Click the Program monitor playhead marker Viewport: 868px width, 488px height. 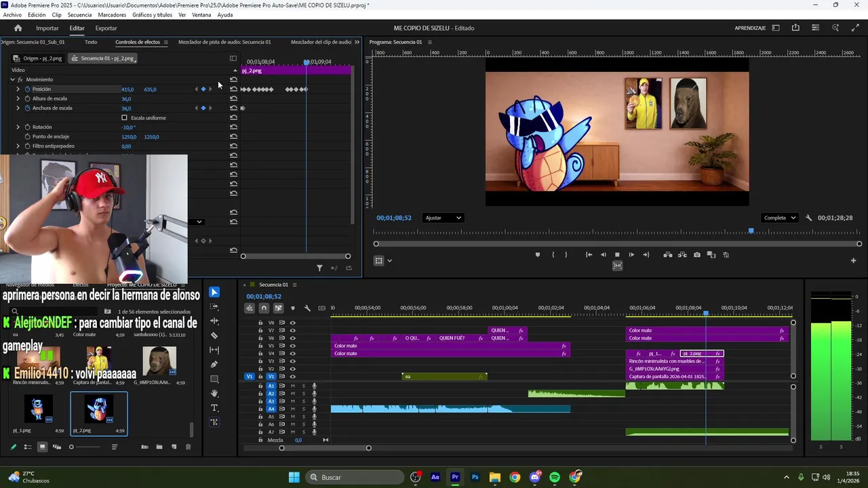tap(751, 231)
